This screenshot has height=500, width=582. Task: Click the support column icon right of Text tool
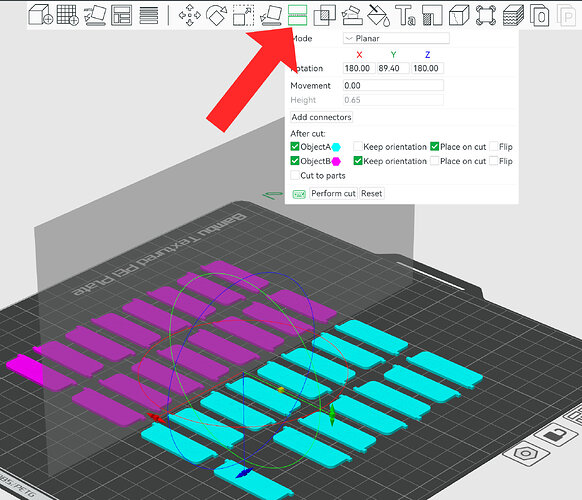432,15
